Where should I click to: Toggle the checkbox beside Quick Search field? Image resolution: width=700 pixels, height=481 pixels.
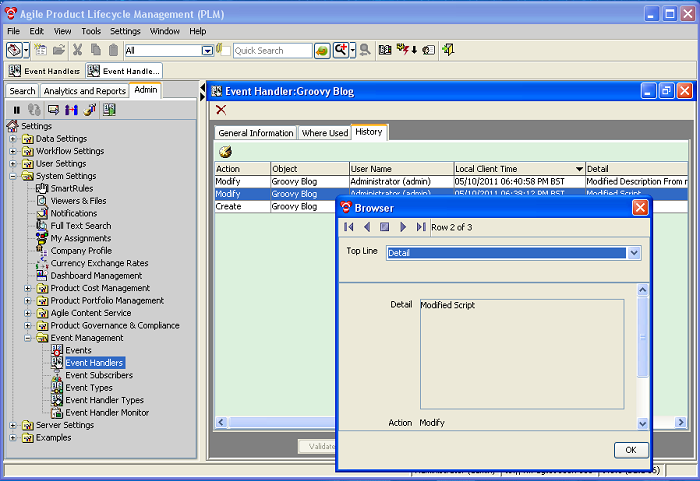tap(225, 50)
